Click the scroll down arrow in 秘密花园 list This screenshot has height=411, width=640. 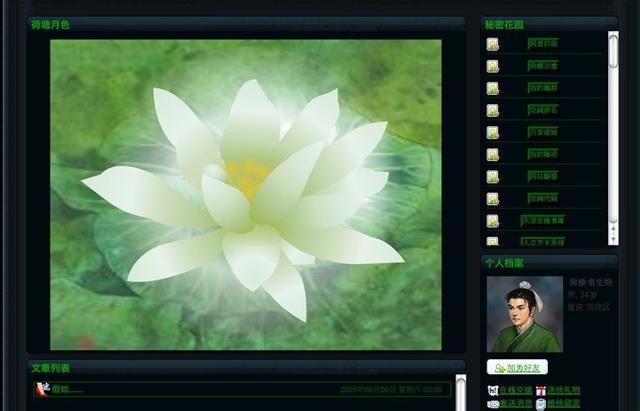613,242
